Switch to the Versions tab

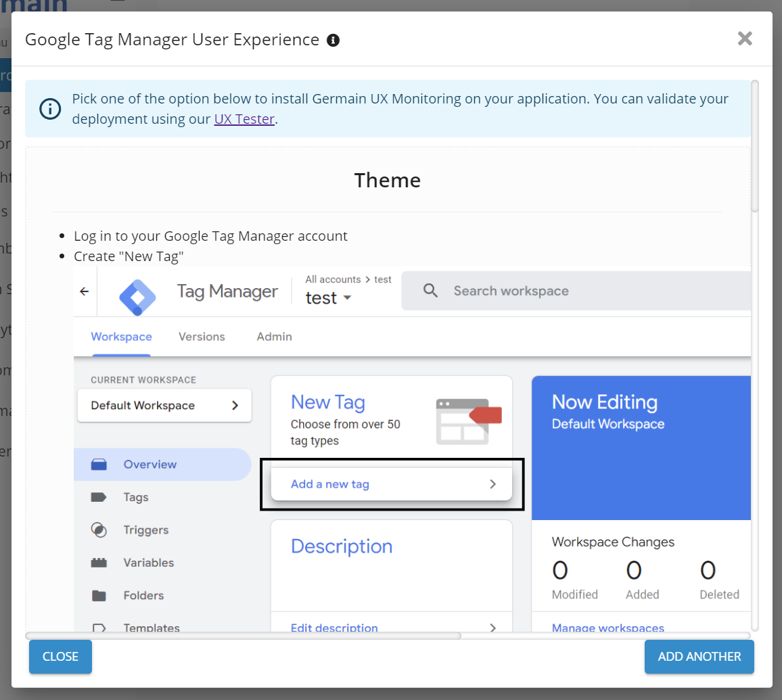coord(202,337)
